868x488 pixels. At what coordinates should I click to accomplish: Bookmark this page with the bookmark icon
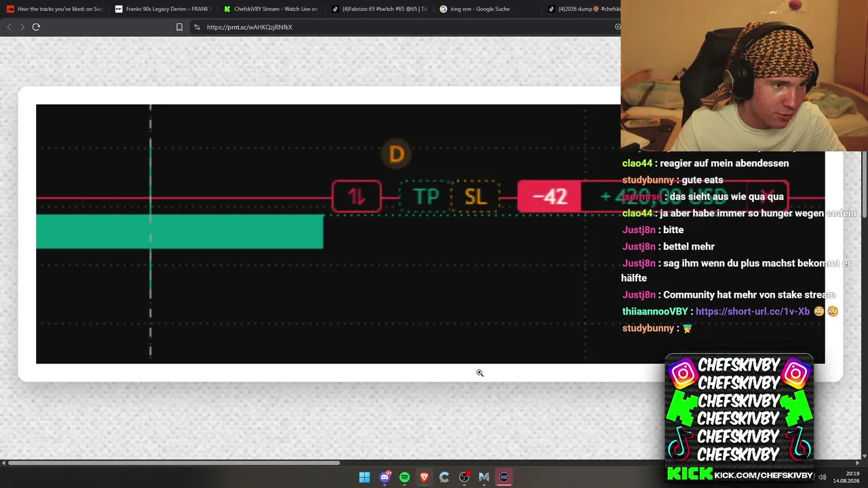179,27
